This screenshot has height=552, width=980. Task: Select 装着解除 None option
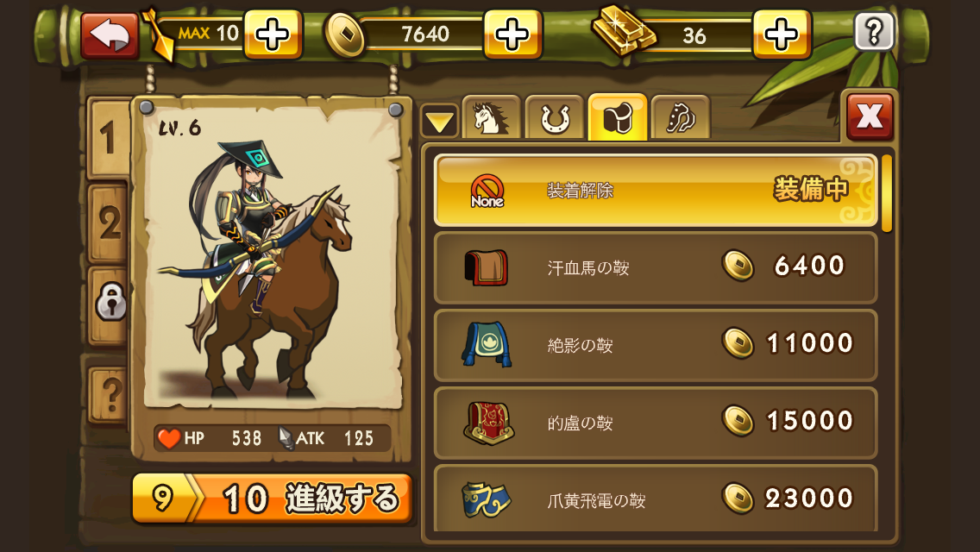click(656, 190)
